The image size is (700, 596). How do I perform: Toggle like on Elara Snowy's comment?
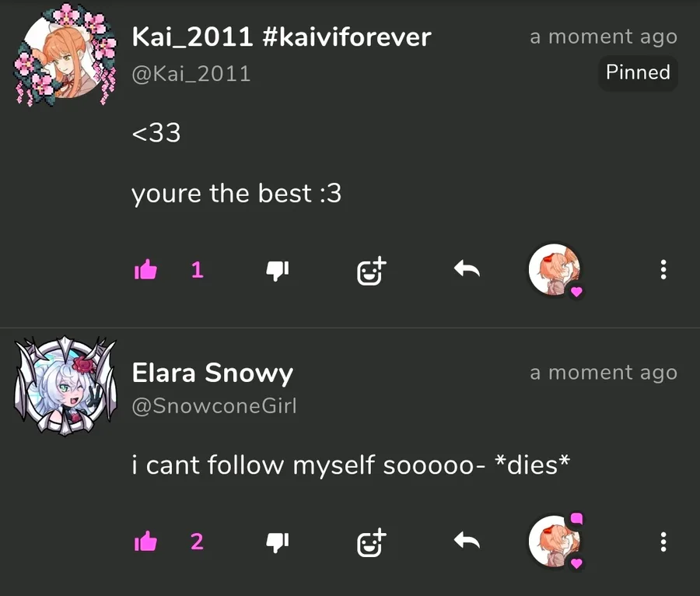(x=145, y=542)
